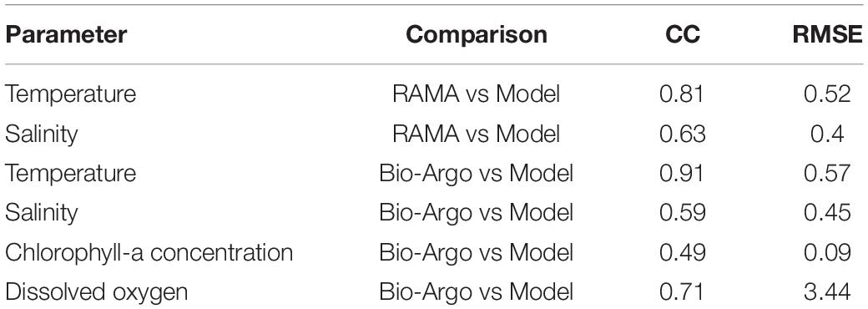Image resolution: width=868 pixels, height=309 pixels.
Task: Select the CC value 0.63
Action: point(682,134)
